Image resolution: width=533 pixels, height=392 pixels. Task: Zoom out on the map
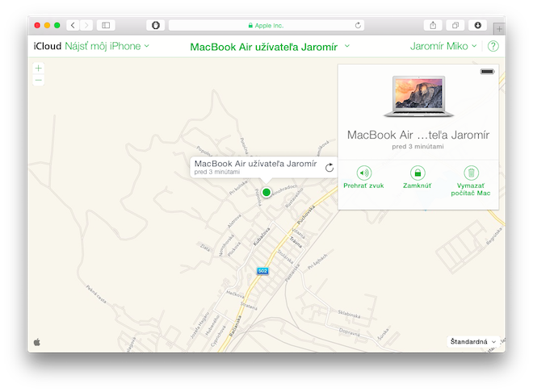coord(39,80)
